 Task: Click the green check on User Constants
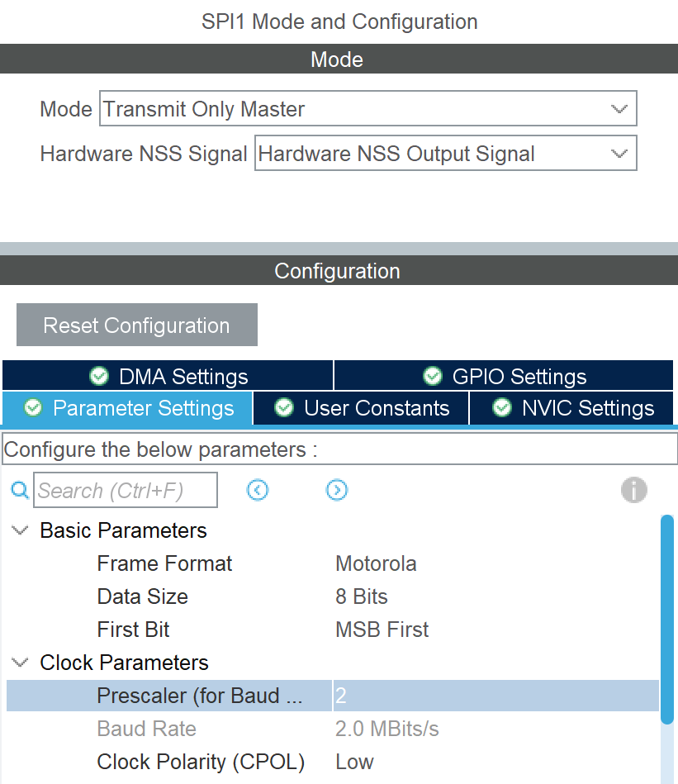[284, 407]
